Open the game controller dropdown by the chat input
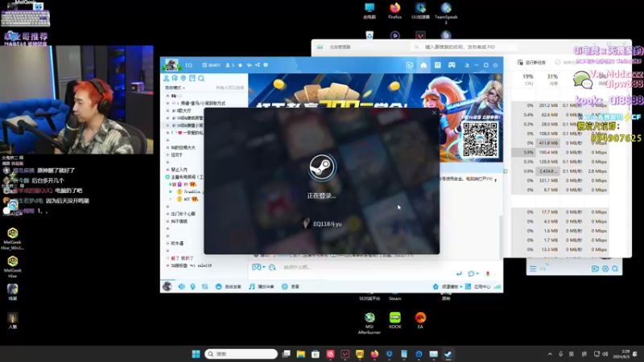The width and height of the screenshot is (644, 362). (x=258, y=268)
